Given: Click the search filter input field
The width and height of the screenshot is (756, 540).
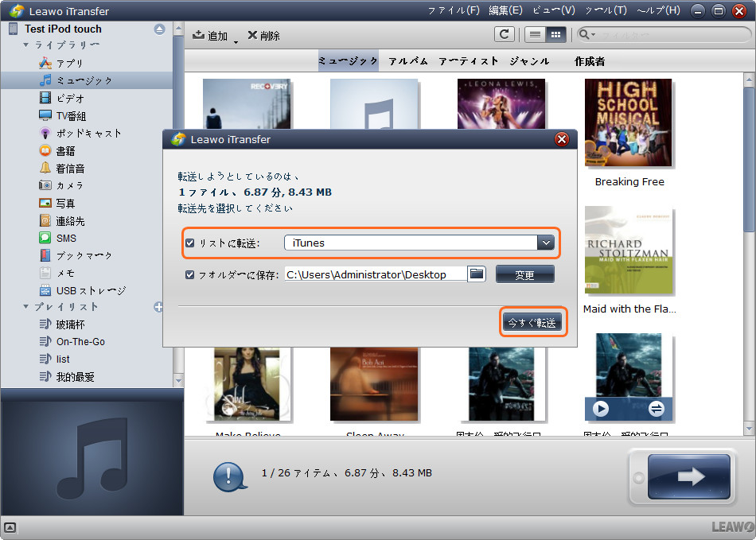Looking at the screenshot, I should [672, 35].
